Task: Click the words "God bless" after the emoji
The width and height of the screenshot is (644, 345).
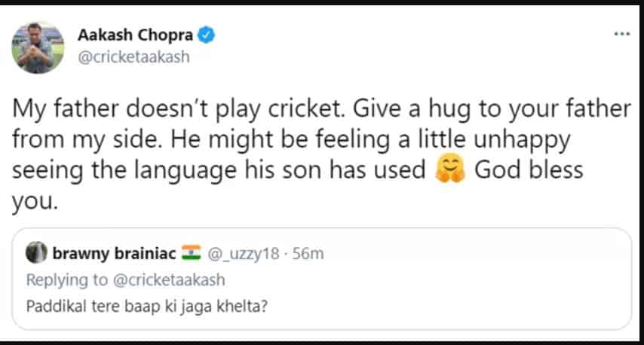Action: coord(529,171)
